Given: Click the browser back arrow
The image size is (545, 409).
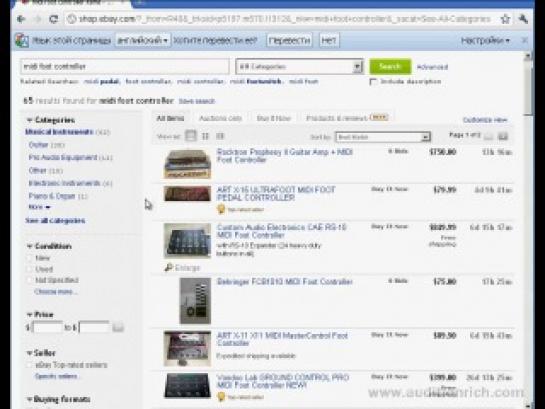Looking at the screenshot, I should tap(21, 19).
